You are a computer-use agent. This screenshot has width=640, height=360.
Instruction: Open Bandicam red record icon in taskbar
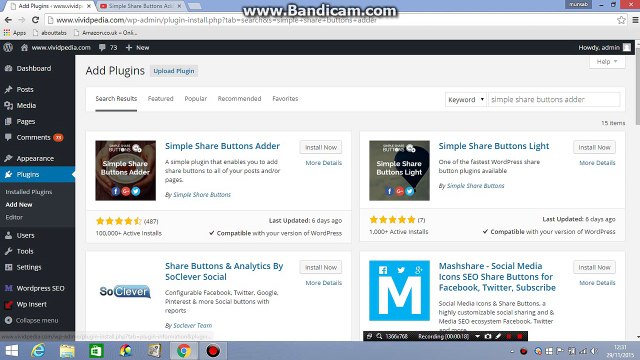[213, 351]
